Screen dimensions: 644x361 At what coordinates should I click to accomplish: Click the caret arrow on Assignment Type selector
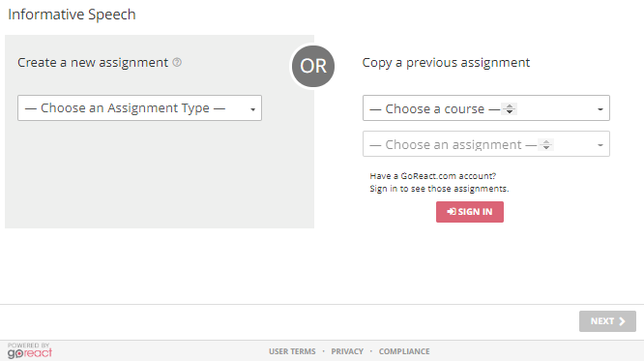point(253,109)
